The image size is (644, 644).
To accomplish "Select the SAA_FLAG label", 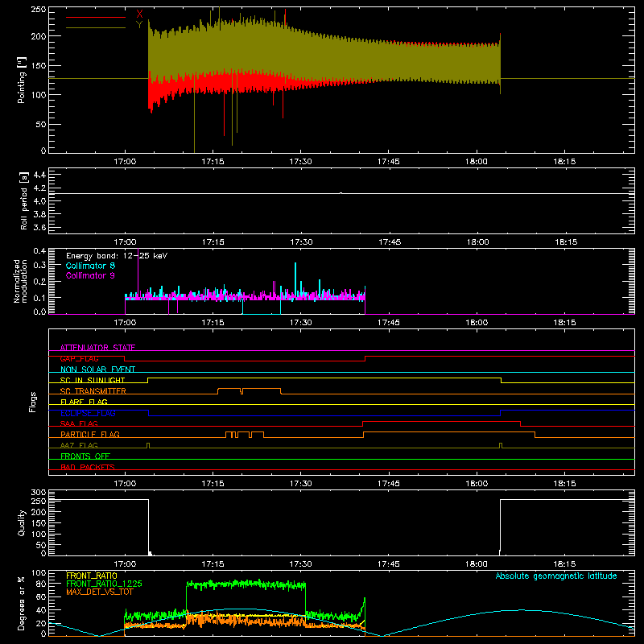I will 79,423.
